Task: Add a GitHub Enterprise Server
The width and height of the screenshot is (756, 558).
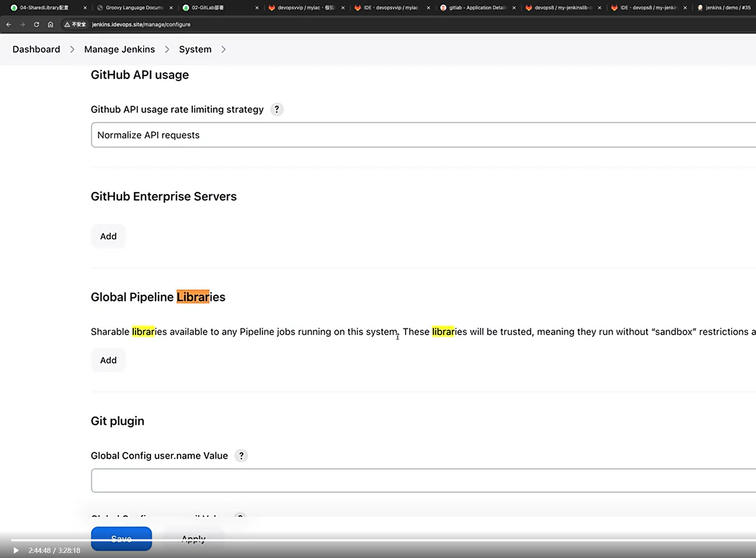Action: [108, 236]
